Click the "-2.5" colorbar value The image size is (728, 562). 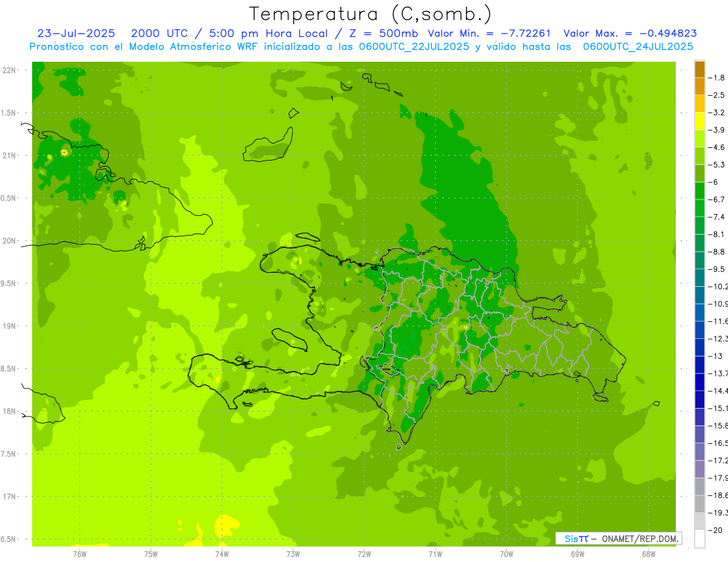tap(718, 95)
